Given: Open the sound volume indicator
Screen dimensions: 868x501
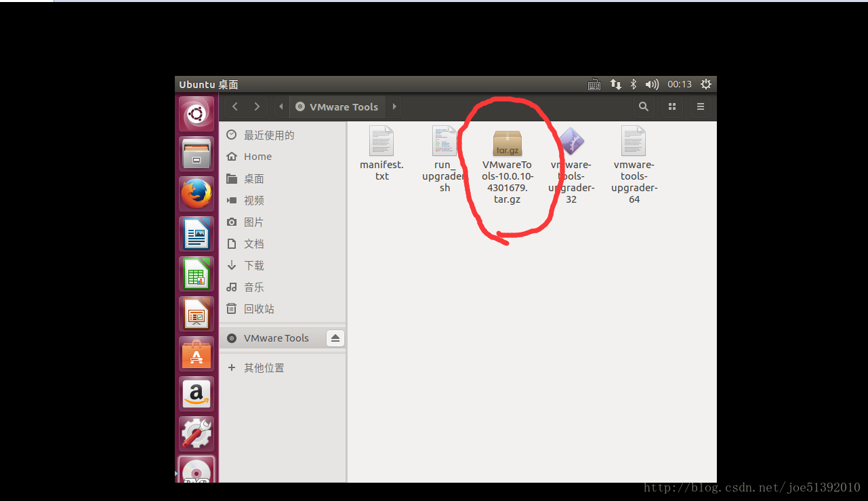Looking at the screenshot, I should click(652, 85).
